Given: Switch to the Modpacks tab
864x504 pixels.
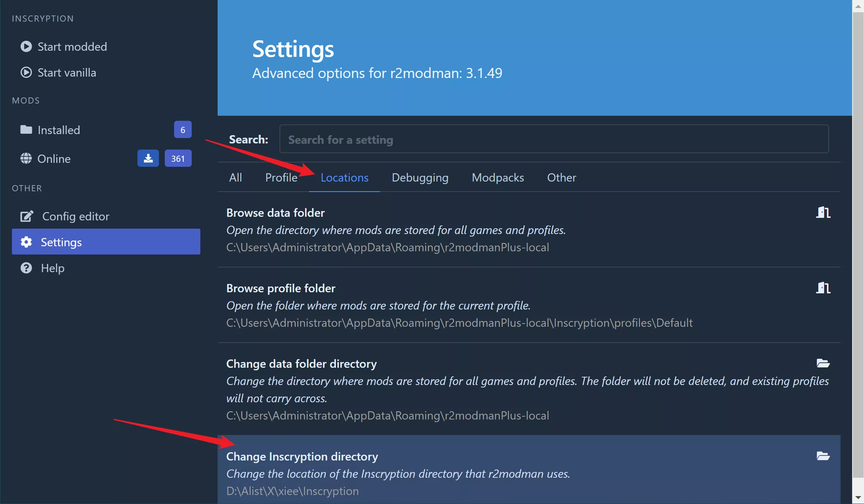Looking at the screenshot, I should point(498,178).
